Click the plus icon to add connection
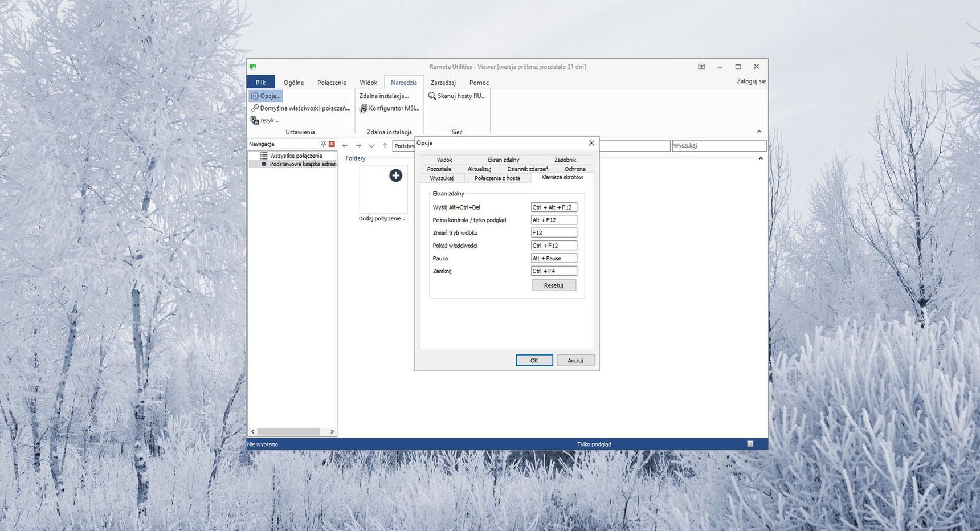 coord(395,175)
